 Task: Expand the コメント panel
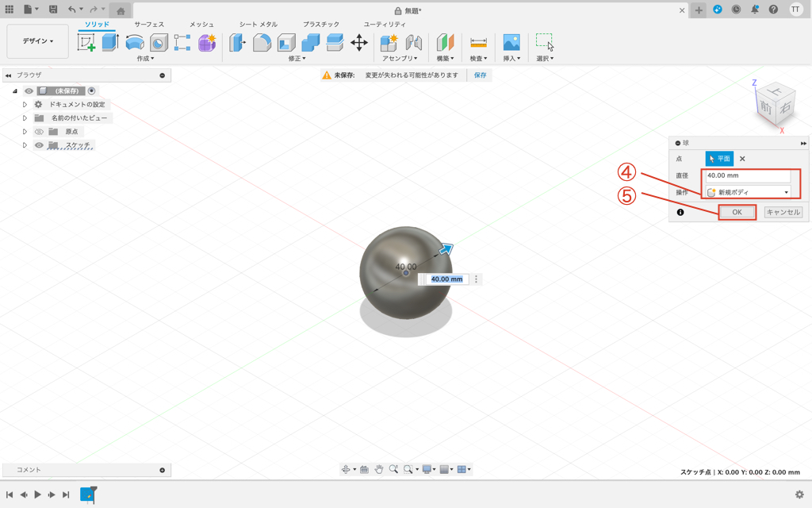click(x=162, y=470)
